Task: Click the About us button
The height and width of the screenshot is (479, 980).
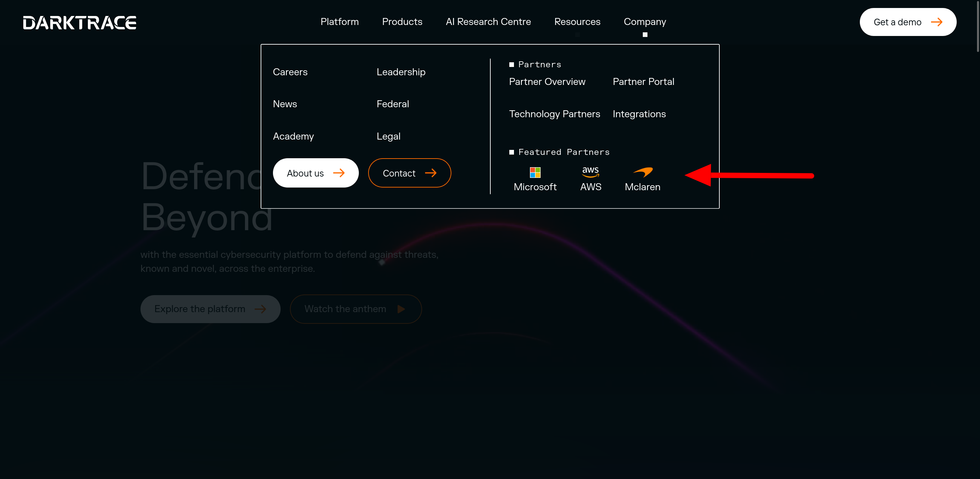Action: 315,173
